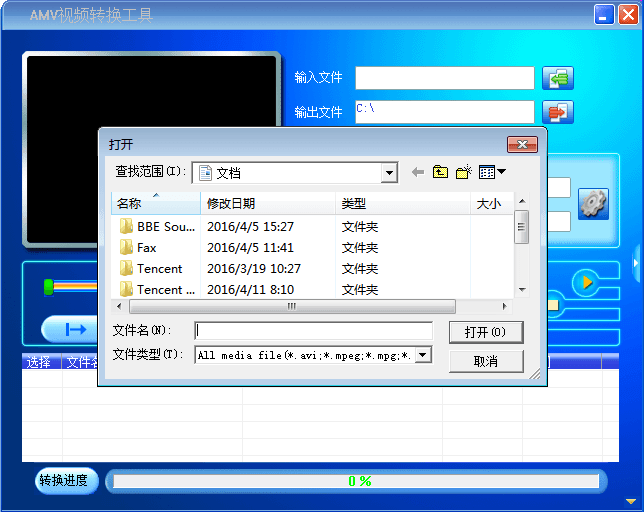This screenshot has height=512, width=644.
Task: Click the 取消 button
Action: coord(486,361)
